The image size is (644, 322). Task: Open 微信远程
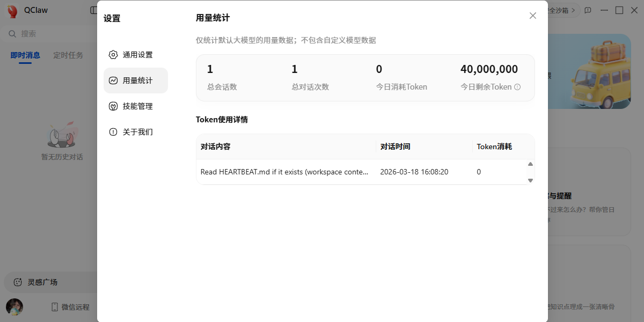[x=70, y=307]
